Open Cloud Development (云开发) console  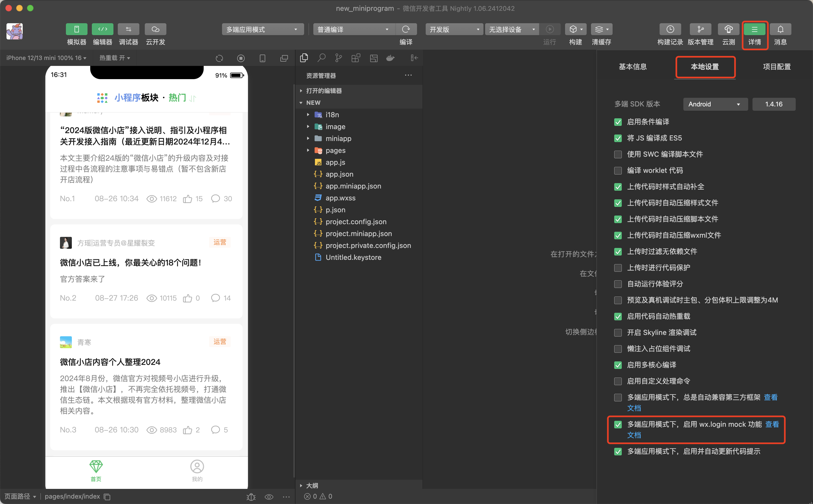coord(155,29)
